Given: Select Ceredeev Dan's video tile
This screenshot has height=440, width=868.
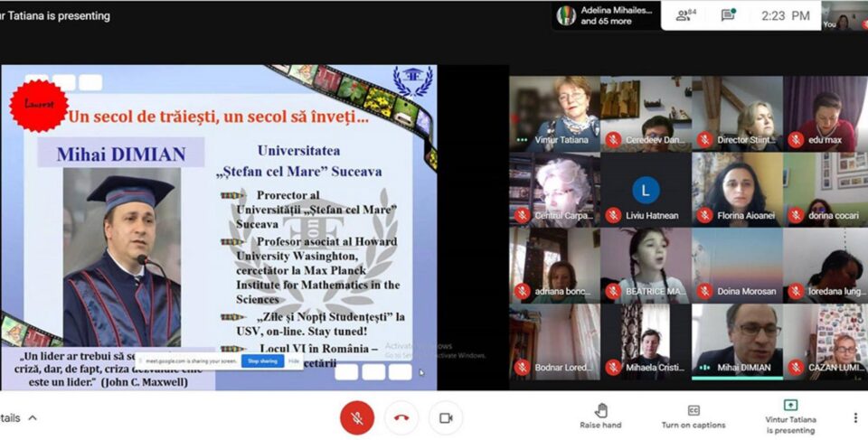Looking at the screenshot, I should tap(646, 114).
